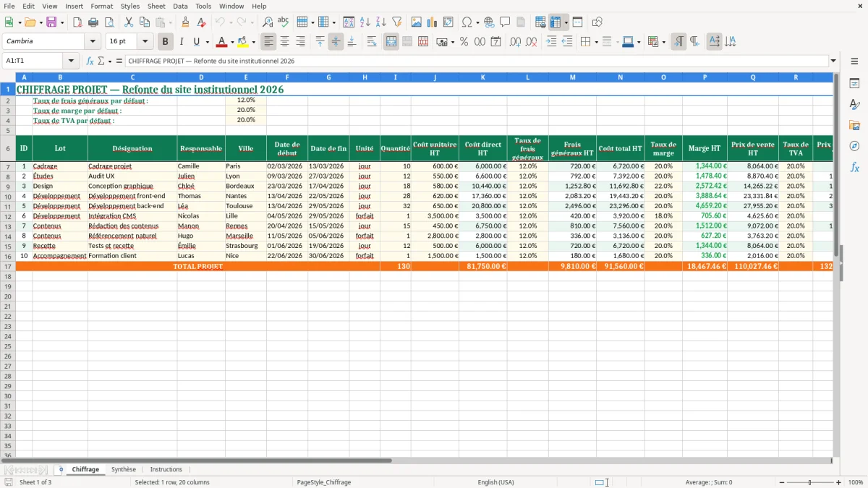The width and height of the screenshot is (868, 488).
Task: Insert a chart
Action: 432,22
